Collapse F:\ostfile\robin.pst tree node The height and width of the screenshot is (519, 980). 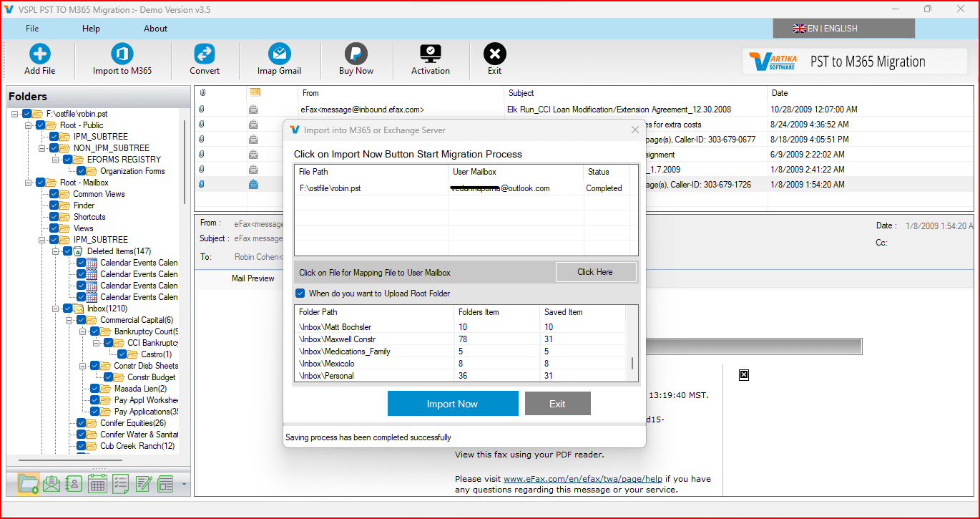[x=15, y=114]
